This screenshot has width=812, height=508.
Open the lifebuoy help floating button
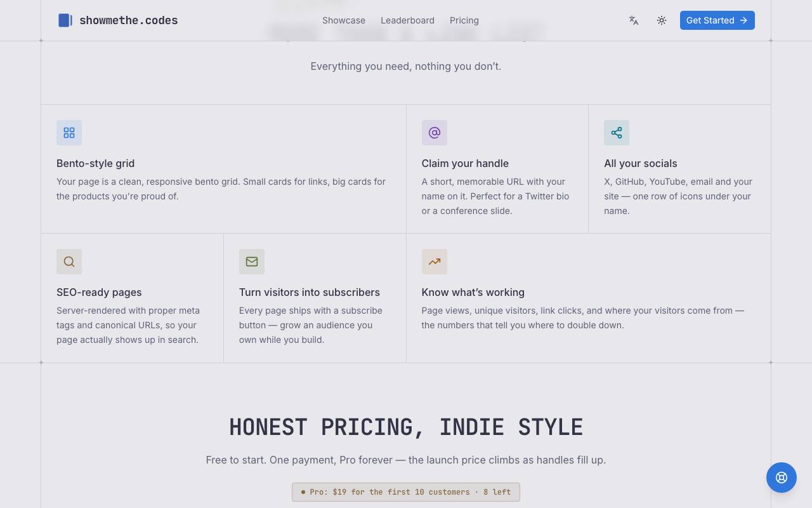click(782, 478)
